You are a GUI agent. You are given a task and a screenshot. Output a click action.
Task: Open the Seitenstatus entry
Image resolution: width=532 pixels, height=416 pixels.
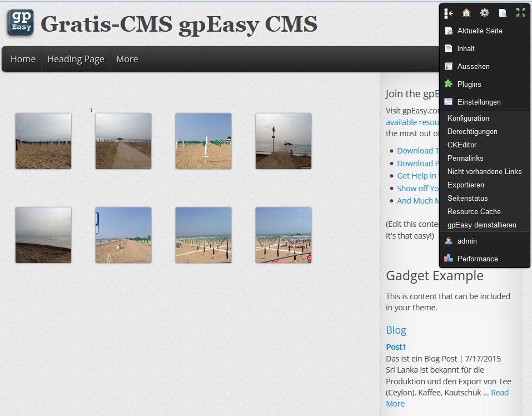(468, 198)
